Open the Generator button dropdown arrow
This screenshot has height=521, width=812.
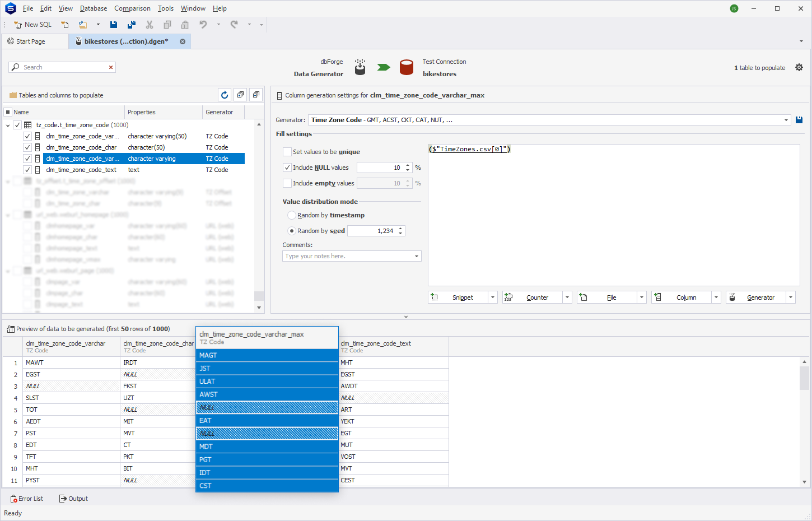pos(791,297)
